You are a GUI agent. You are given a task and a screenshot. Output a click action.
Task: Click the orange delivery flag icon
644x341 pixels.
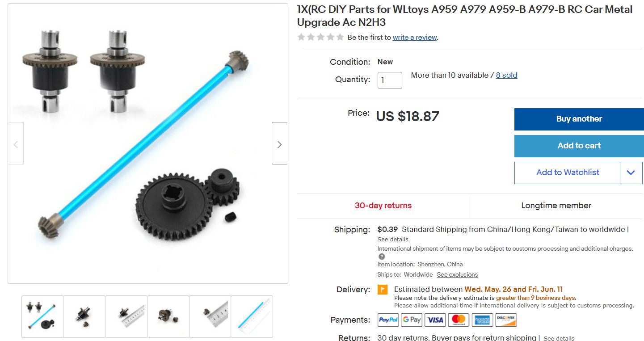pyautogui.click(x=383, y=290)
